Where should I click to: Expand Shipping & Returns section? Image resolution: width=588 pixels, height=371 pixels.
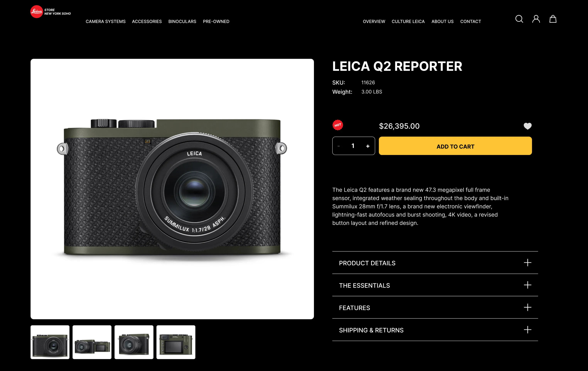click(435, 330)
